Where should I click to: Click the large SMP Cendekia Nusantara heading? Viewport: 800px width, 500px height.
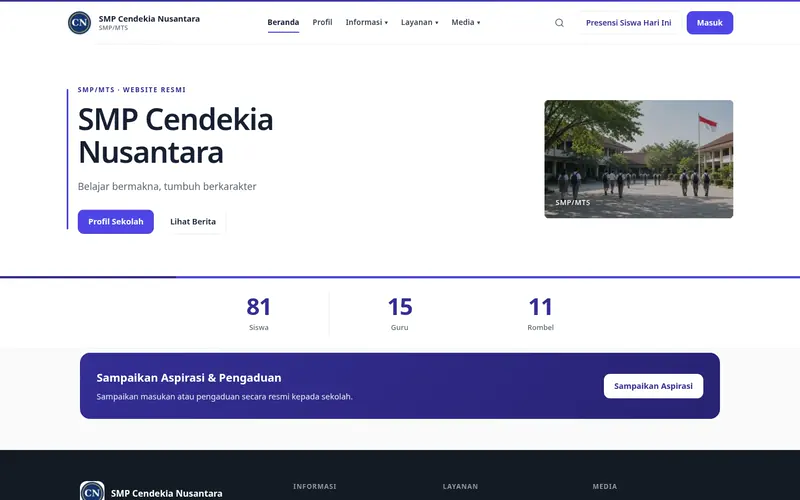(x=176, y=136)
